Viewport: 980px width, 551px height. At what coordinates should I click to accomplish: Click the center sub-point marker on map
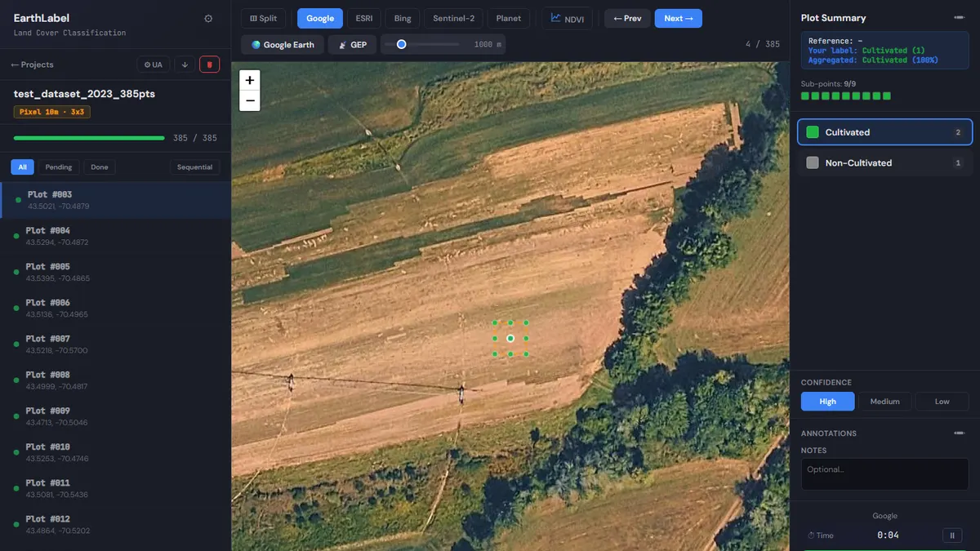tap(510, 338)
